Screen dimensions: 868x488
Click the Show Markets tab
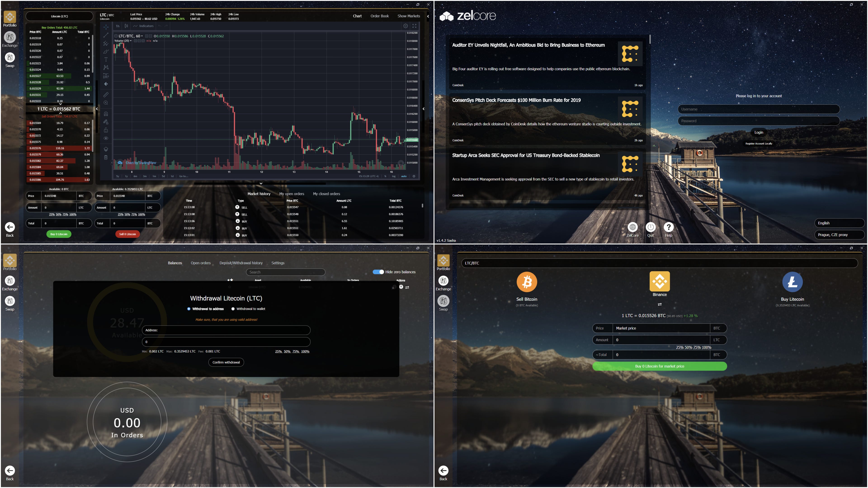pyautogui.click(x=409, y=16)
